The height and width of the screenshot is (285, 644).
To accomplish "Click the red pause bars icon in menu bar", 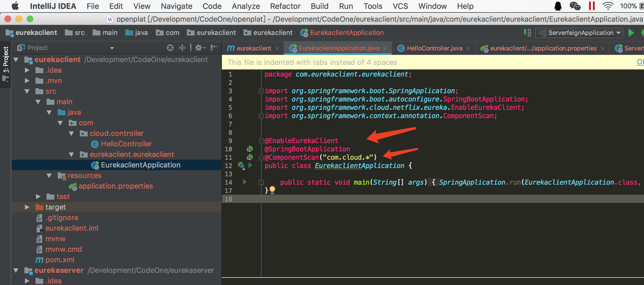I will click(x=592, y=6).
